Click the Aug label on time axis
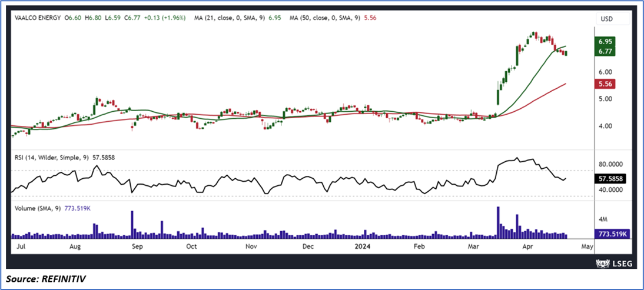This screenshot has width=644, height=290. coord(75,247)
